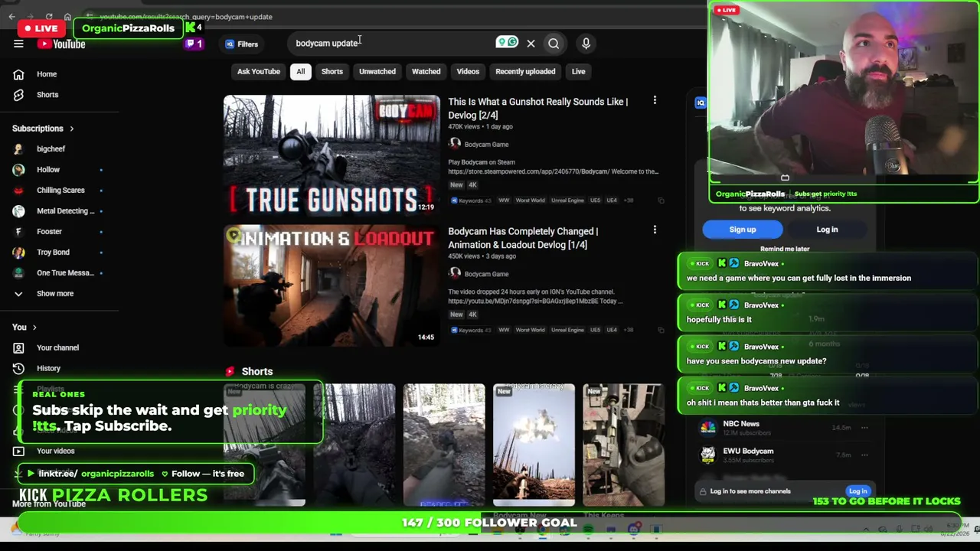The height and width of the screenshot is (551, 980).
Task: Copy keywords for the Gunshot devlog video
Action: tap(661, 201)
